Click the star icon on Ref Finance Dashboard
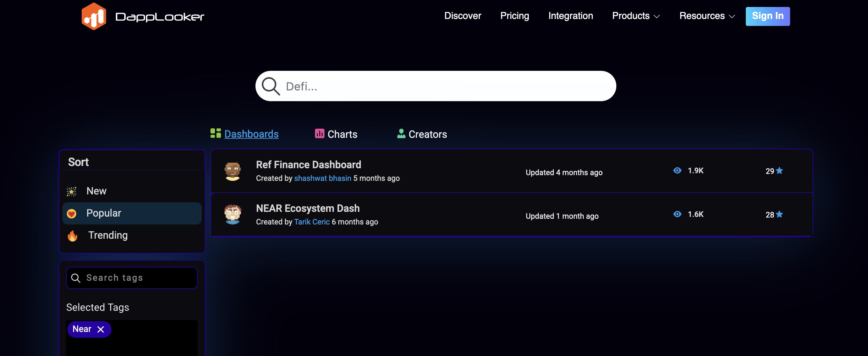Viewport: 868px width, 356px height. 779,171
